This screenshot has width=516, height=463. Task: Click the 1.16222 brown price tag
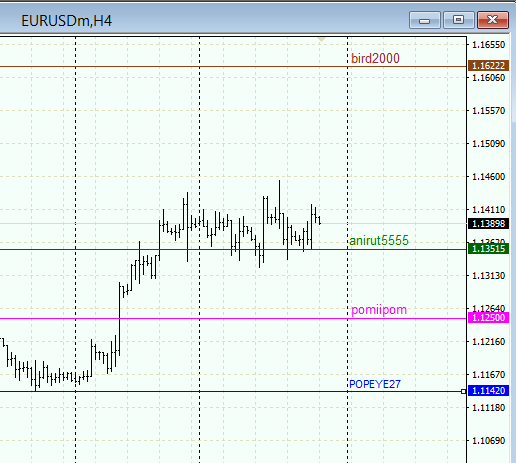tap(488, 65)
